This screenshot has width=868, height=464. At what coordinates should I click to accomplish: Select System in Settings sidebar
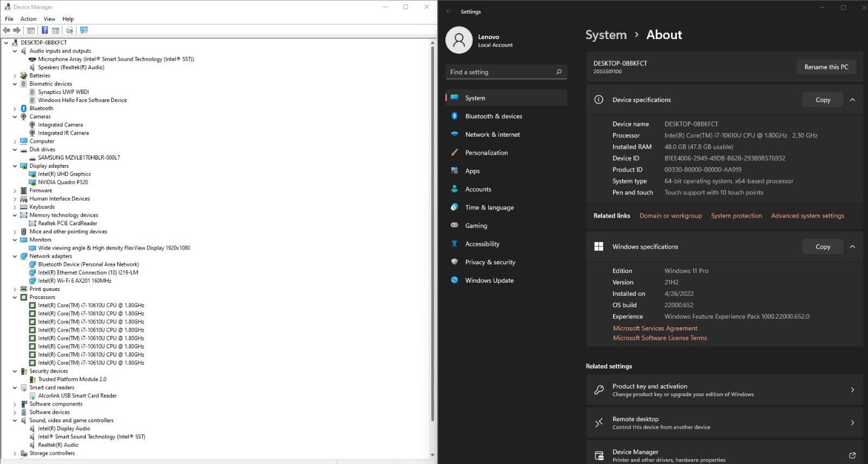tap(506, 98)
